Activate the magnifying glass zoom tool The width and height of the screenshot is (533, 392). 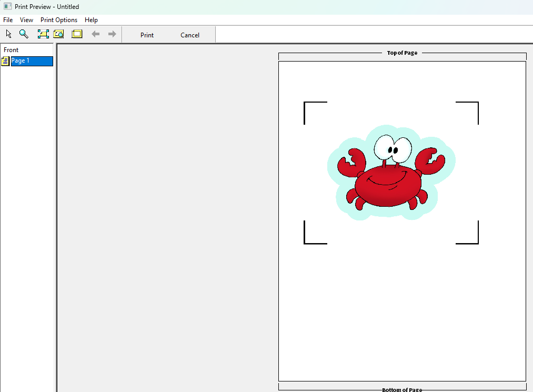(24, 34)
